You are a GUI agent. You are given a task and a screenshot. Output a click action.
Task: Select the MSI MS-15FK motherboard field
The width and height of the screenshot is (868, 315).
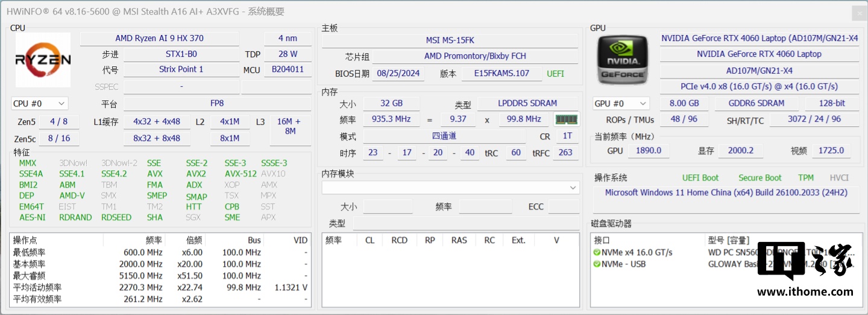tap(450, 40)
